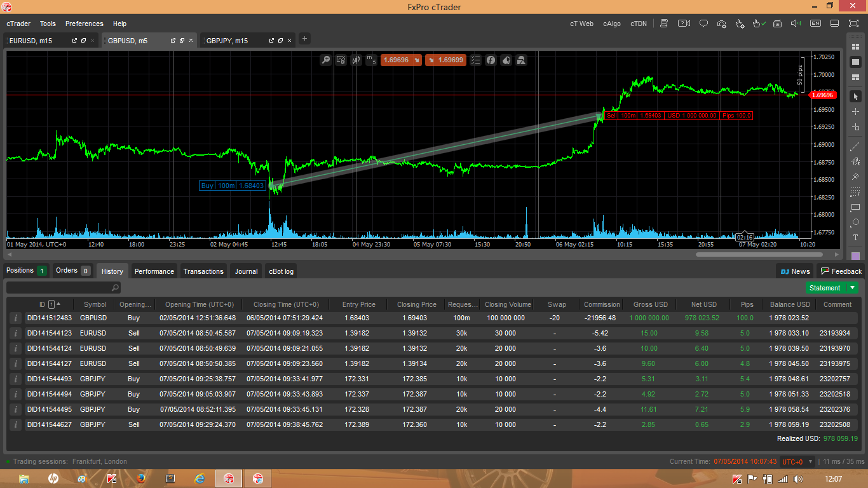Open the Tools menu
The height and width of the screenshot is (488, 868).
click(48, 24)
